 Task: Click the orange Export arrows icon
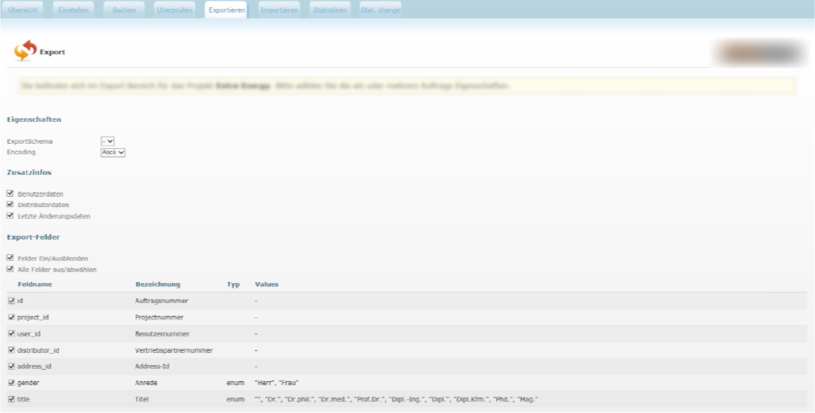coord(24,50)
